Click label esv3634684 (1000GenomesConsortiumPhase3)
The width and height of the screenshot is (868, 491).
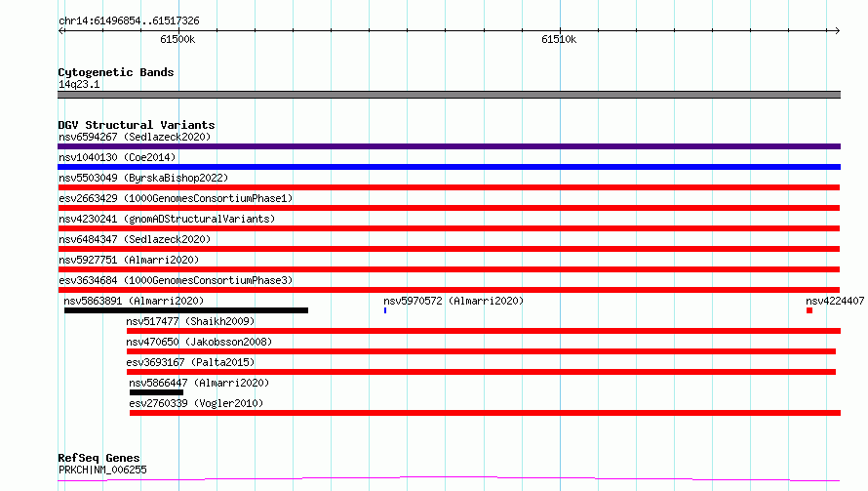[x=176, y=280]
